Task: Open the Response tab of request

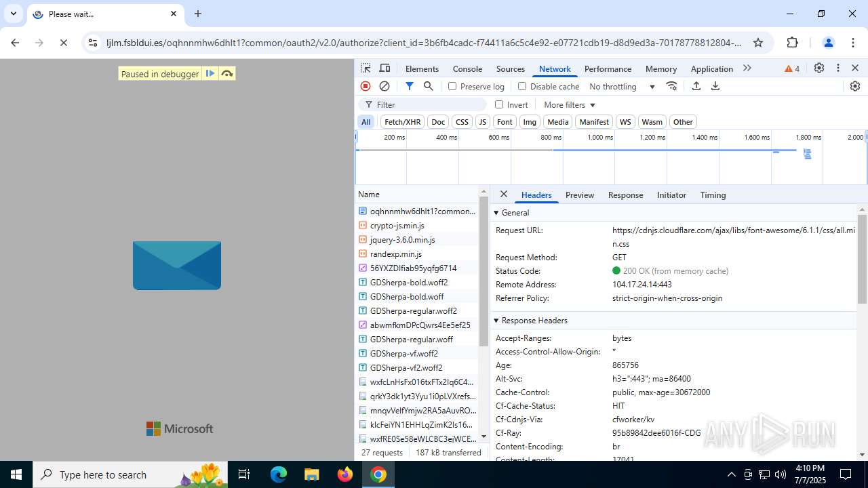Action: [625, 195]
